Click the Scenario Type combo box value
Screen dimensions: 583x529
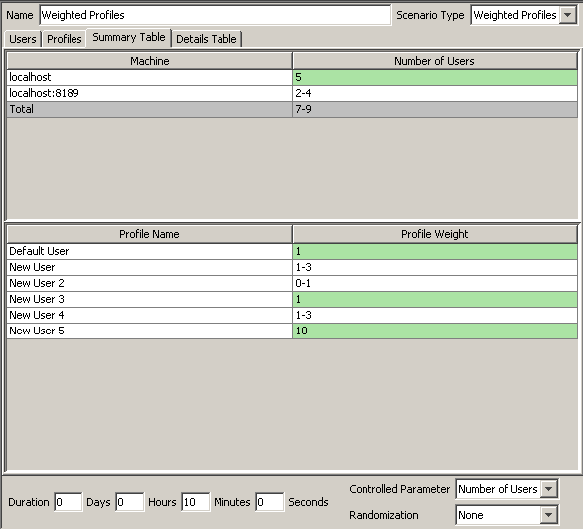515,15
